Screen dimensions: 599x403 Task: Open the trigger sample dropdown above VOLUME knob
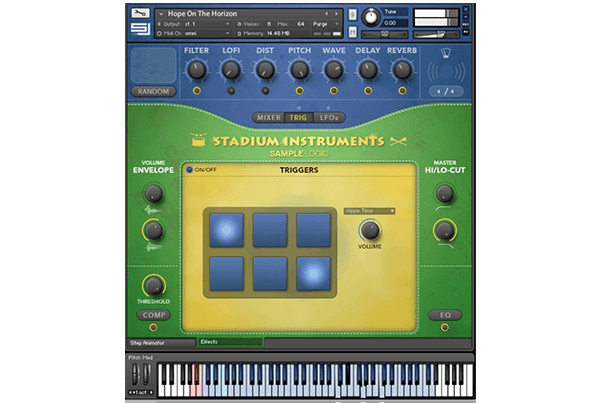[369, 211]
